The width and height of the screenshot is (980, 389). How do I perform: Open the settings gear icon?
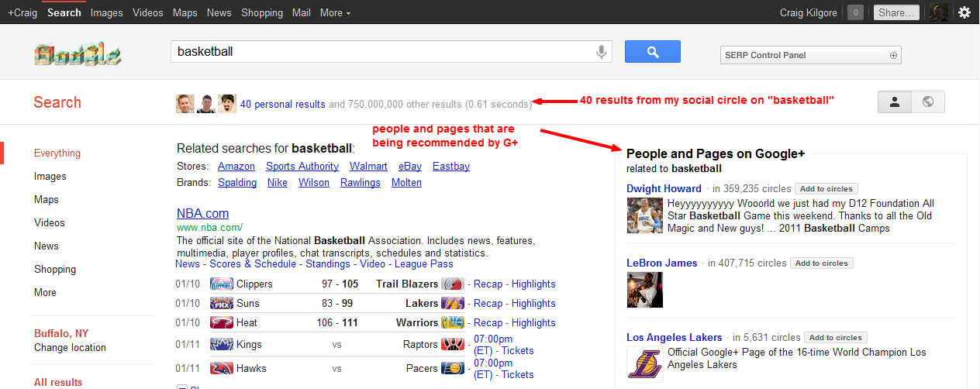point(964,12)
